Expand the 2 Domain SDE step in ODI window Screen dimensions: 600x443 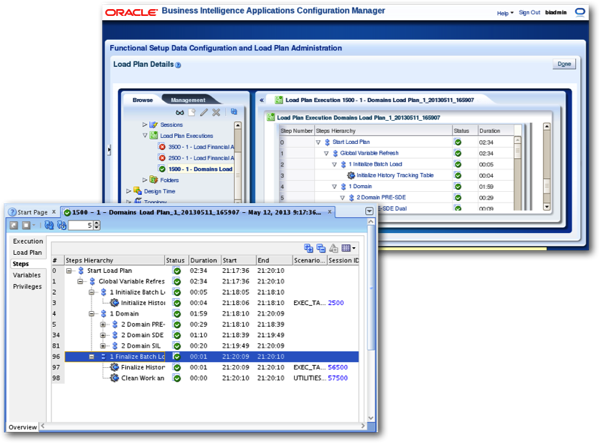tap(103, 335)
